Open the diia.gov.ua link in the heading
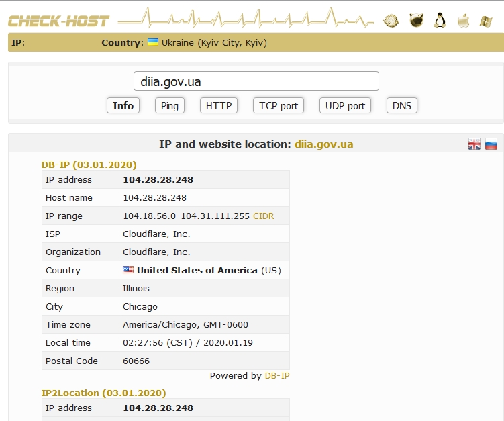The height and width of the screenshot is (421, 504). (x=323, y=144)
